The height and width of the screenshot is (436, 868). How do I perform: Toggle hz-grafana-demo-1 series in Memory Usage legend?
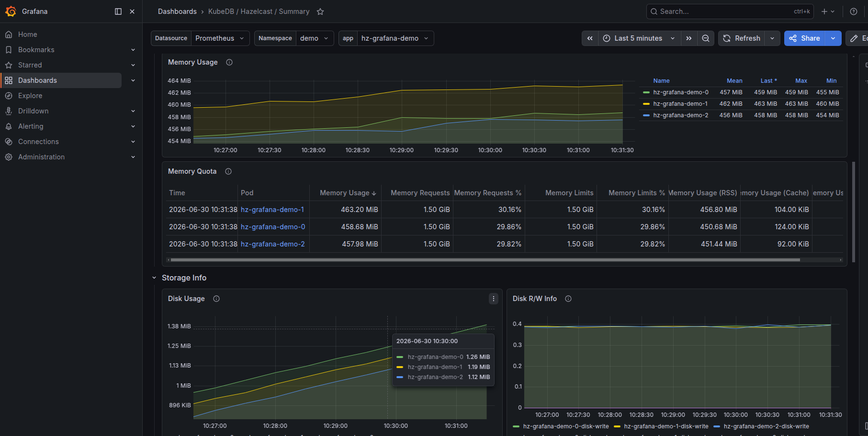point(680,104)
